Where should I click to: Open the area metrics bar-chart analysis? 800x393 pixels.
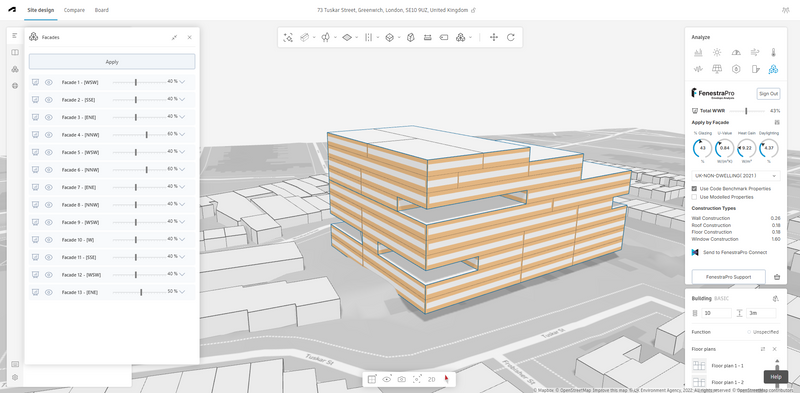[x=698, y=52]
